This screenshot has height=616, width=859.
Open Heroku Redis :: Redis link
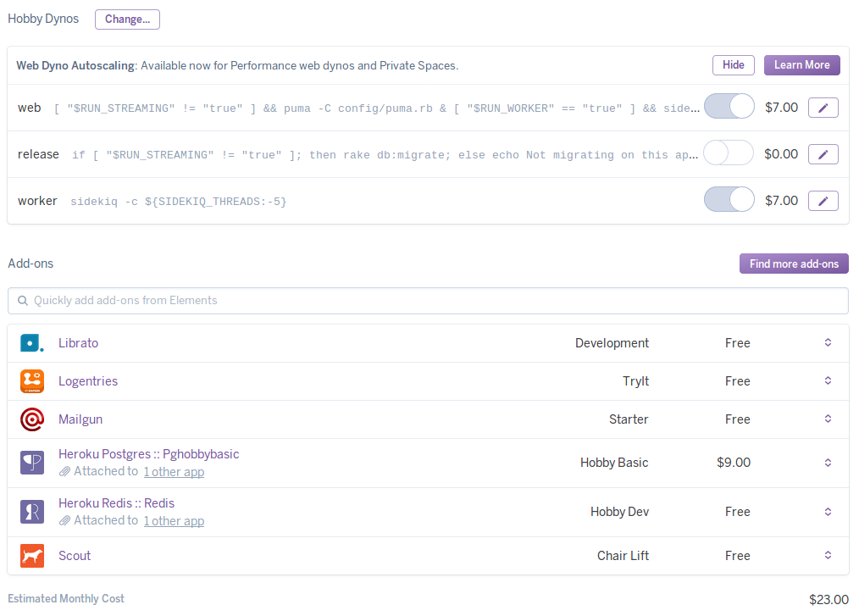117,503
